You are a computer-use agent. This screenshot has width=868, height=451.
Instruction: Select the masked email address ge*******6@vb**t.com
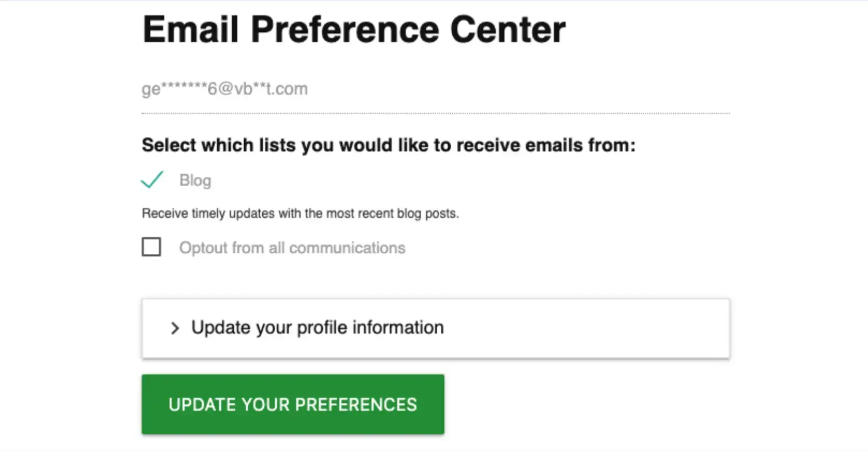(224, 88)
